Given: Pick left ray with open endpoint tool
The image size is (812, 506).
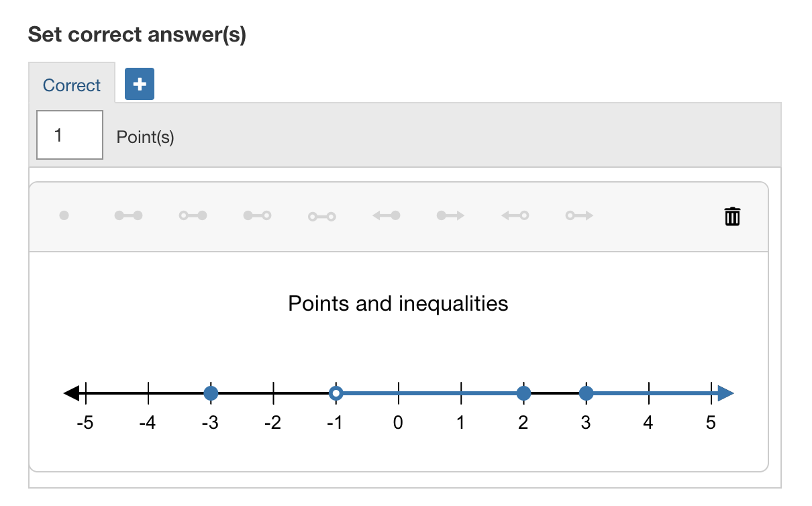Looking at the screenshot, I should [515, 215].
